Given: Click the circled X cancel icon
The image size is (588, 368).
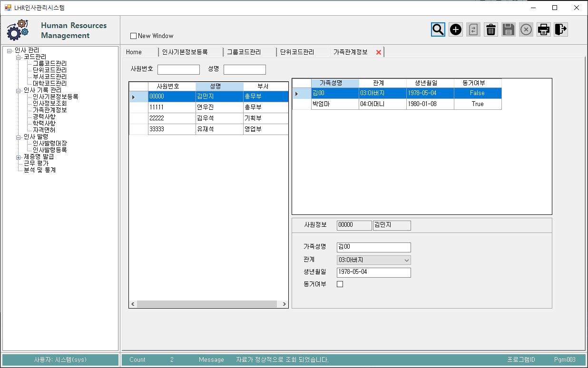Looking at the screenshot, I should click(526, 29).
